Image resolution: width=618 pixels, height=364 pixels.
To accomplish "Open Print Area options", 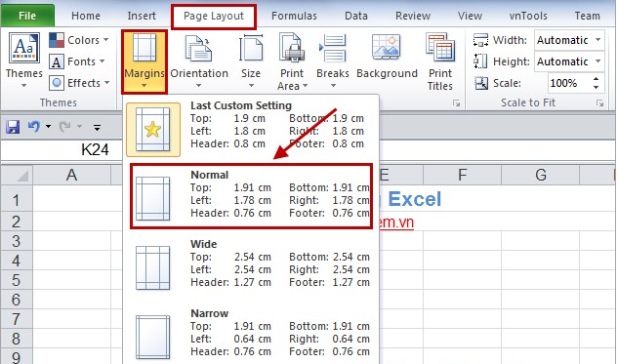I will [x=292, y=61].
